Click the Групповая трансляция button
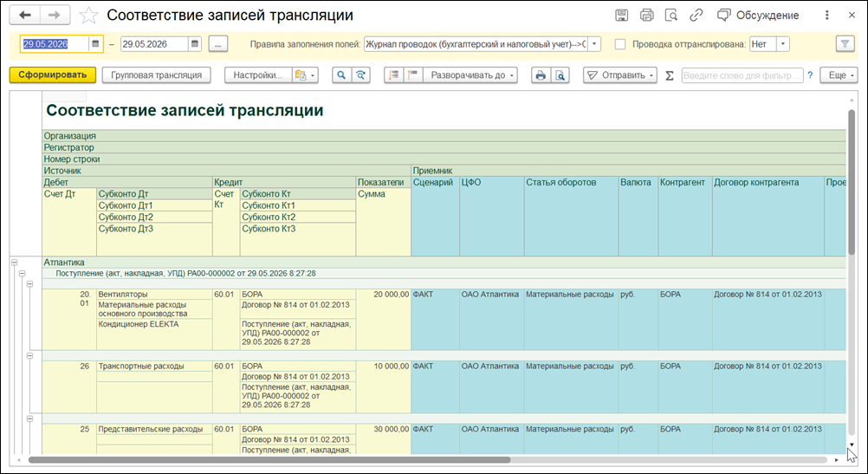Viewport: 868px width, 474px height. (x=156, y=75)
